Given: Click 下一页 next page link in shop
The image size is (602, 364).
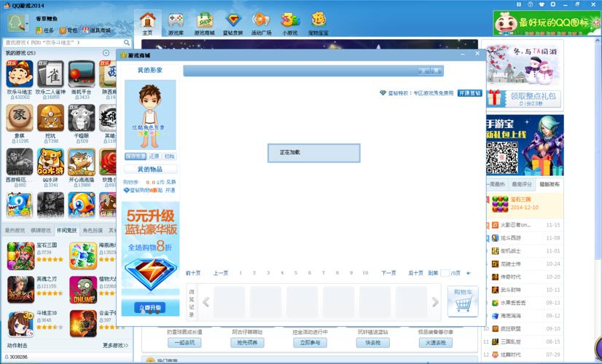Looking at the screenshot, I should point(388,273).
